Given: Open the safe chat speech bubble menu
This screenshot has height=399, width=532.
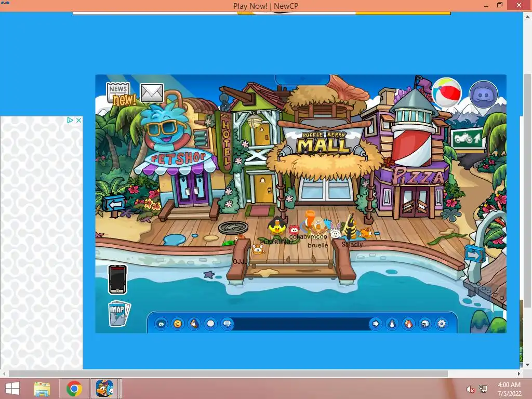Looking at the screenshot, I should tap(227, 324).
